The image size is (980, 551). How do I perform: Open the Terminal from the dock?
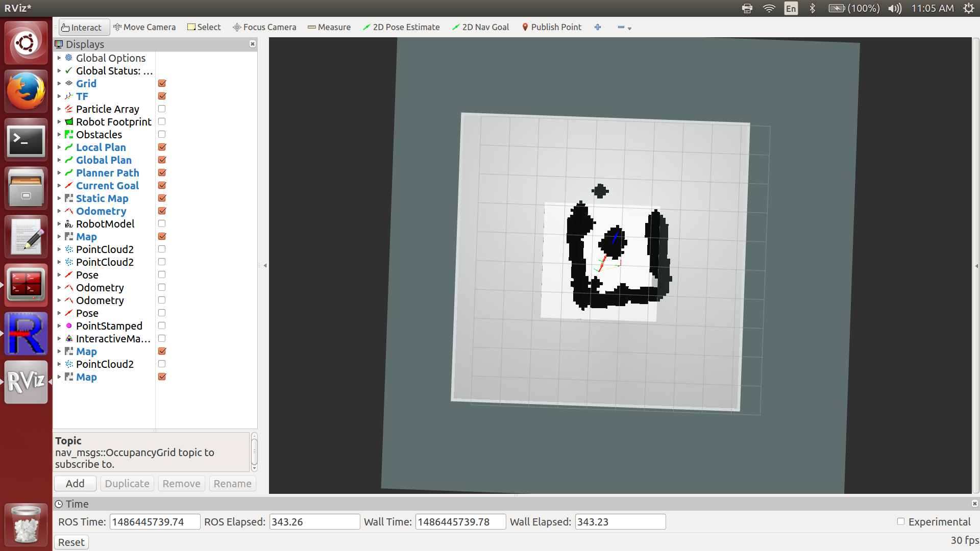point(26,140)
